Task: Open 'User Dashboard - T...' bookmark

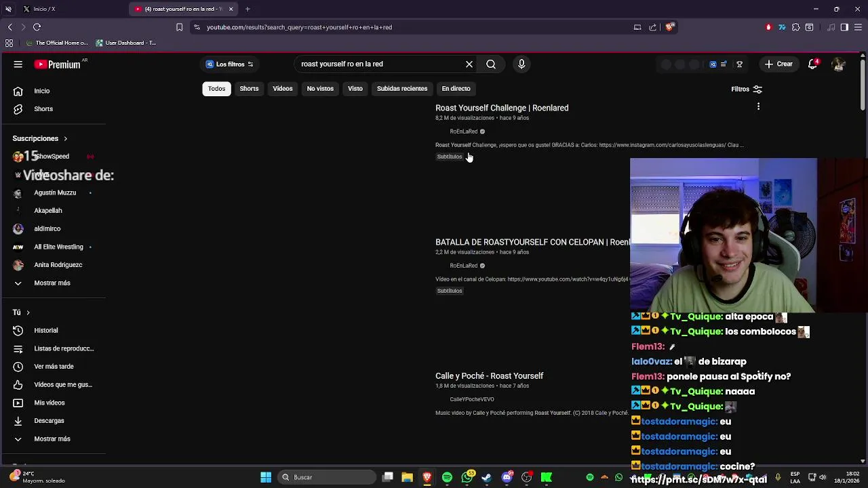Action: tap(125, 43)
